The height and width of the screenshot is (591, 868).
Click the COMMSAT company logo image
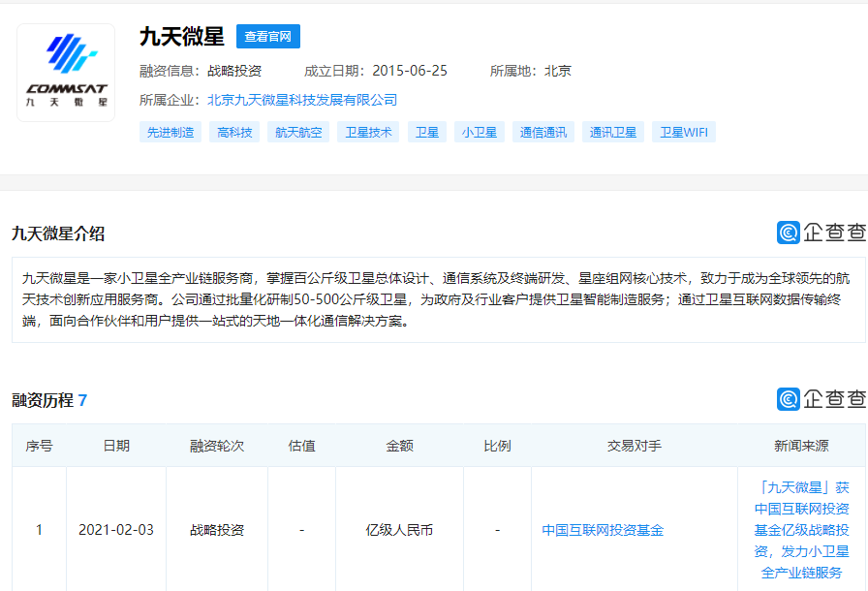tap(66, 72)
